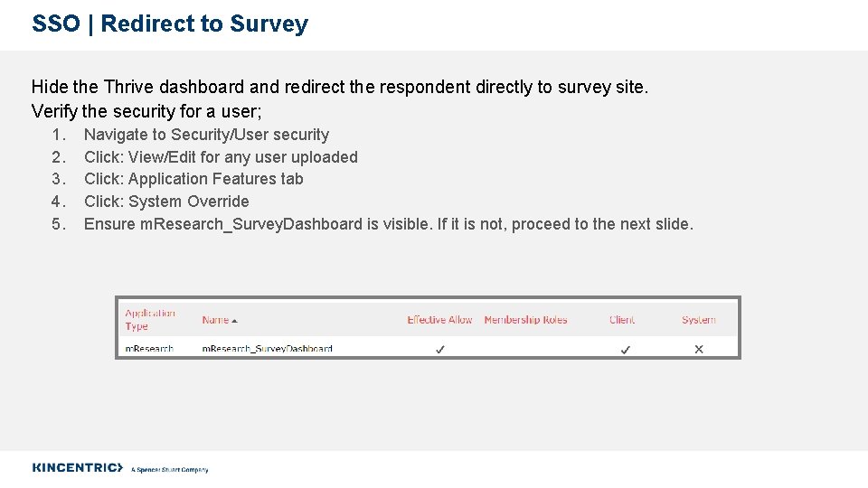Click the mResearch_SurveyDashboard row name
The height and width of the screenshot is (488, 868).
click(x=268, y=349)
